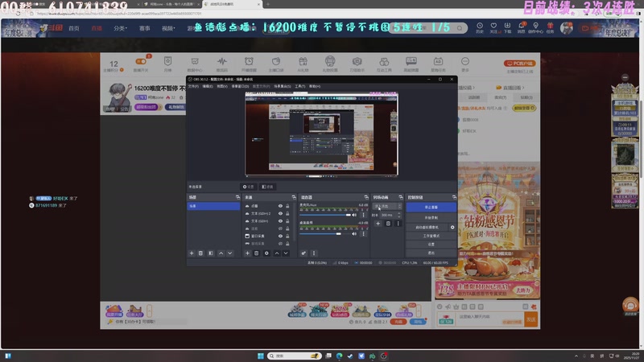Move scene down in scenes panel
644x362 pixels.
[x=230, y=253]
